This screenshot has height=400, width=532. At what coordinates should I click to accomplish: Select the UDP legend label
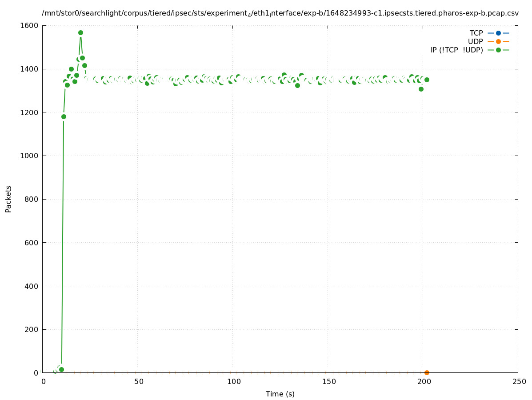475,42
